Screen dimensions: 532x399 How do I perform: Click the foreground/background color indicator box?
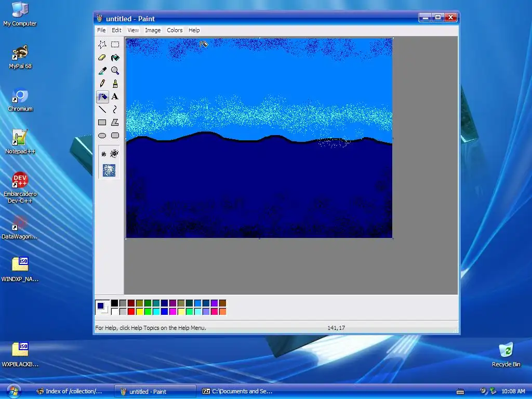102,308
